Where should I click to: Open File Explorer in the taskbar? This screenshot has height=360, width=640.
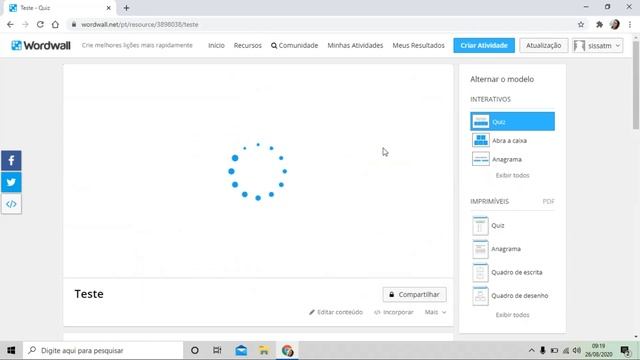tap(264, 350)
